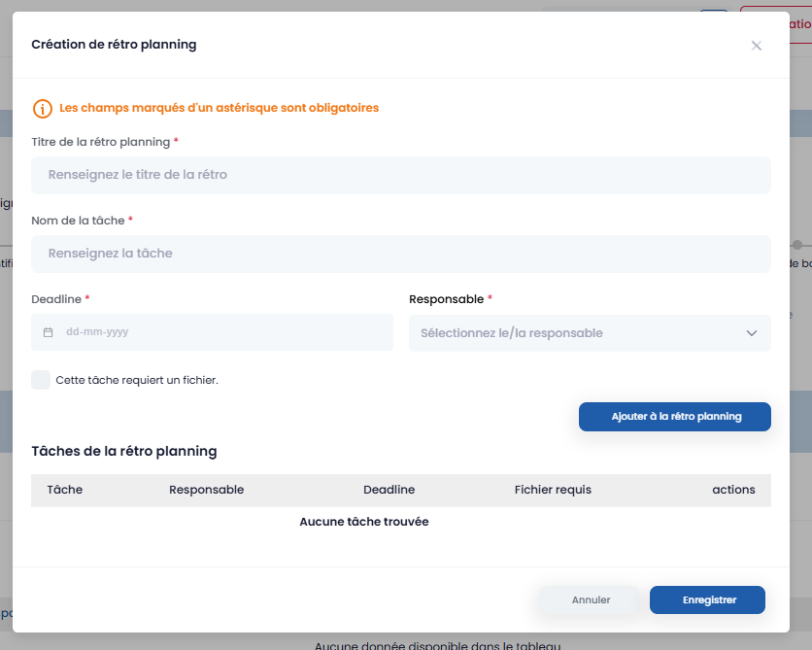Select the Responsable table column header
Image resolution: width=812 pixels, height=650 pixels.
[x=206, y=490]
